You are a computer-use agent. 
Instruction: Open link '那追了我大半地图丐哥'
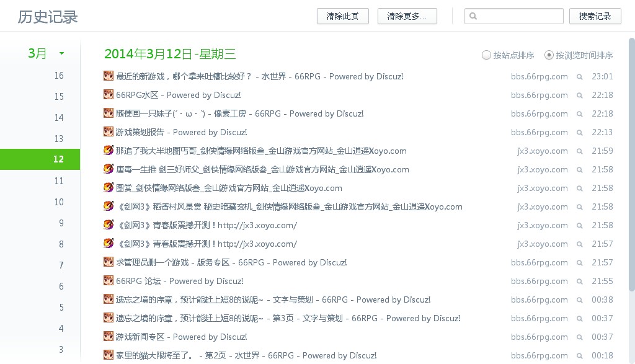(261, 151)
